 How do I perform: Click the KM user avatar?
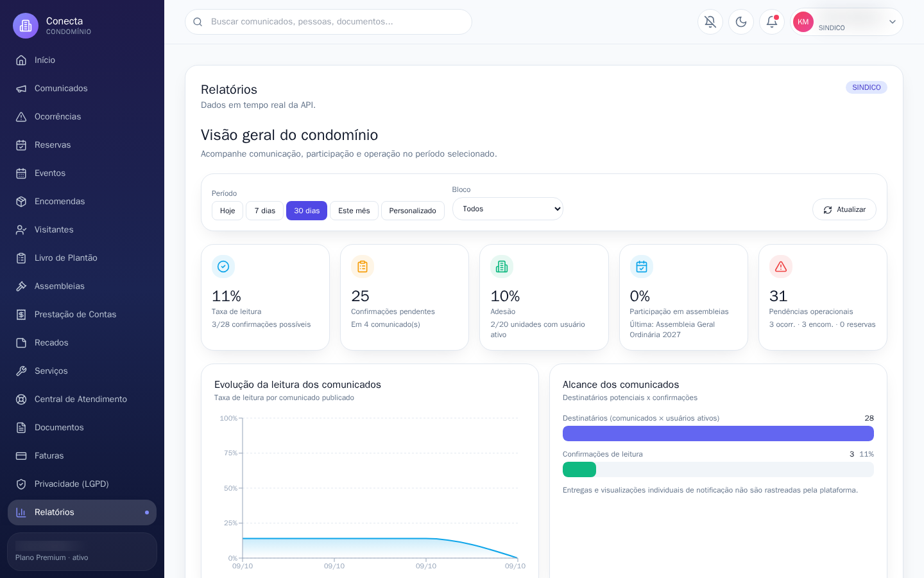803,22
